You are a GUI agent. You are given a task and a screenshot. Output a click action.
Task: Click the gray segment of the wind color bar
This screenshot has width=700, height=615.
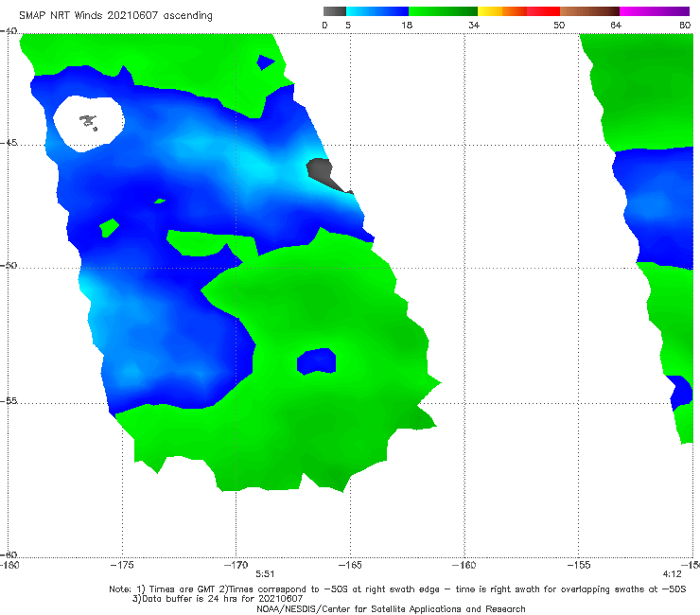334,11
